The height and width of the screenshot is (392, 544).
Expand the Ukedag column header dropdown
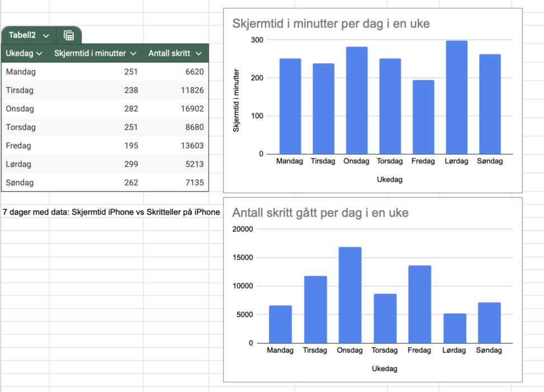[x=39, y=54]
